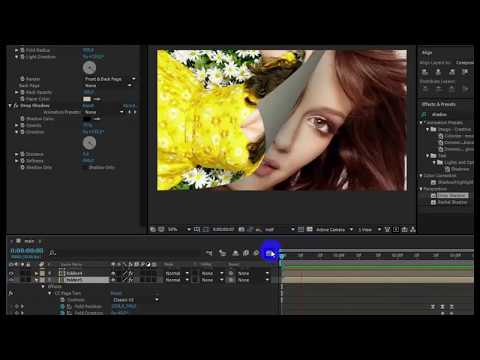The height and width of the screenshot is (360, 480).
Task: Toggle the Drop Shadow fx effect switch
Action: pyautogui.click(x=16, y=105)
